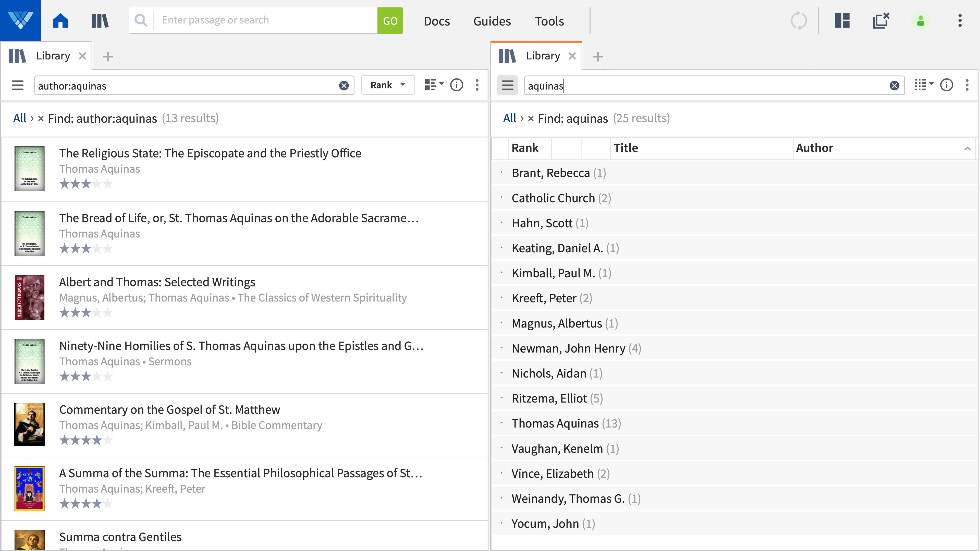Go to the Home page icon
The image size is (980, 551).
coord(60,20)
